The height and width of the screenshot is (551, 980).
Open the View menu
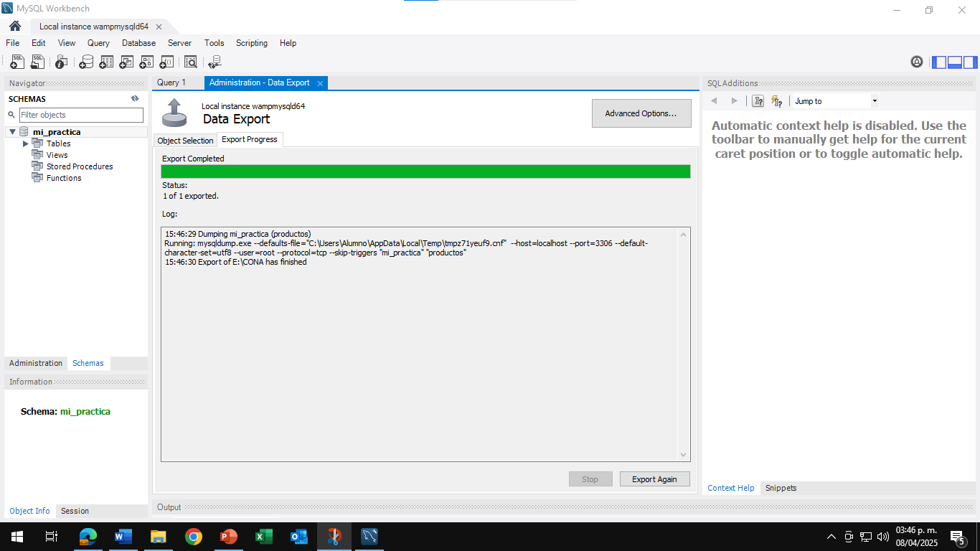[67, 43]
